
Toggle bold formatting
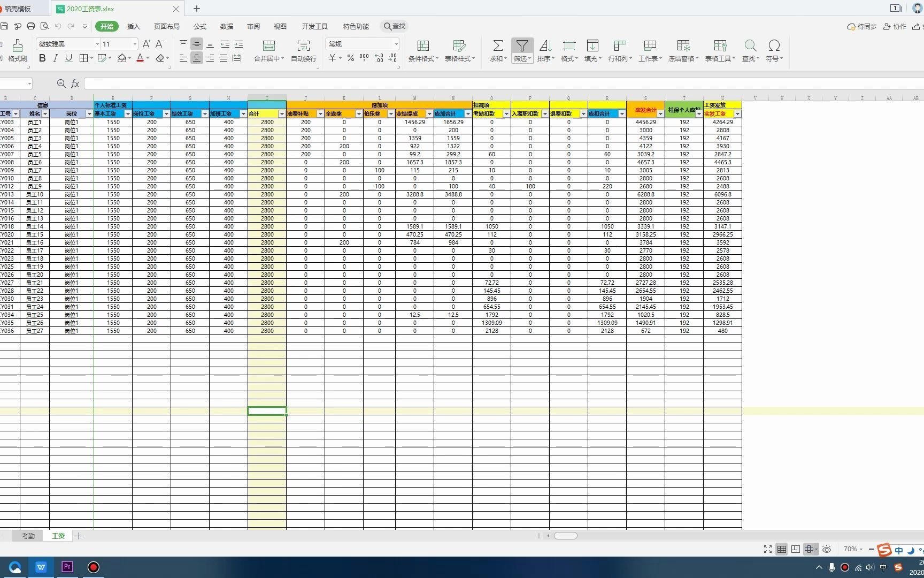click(42, 58)
